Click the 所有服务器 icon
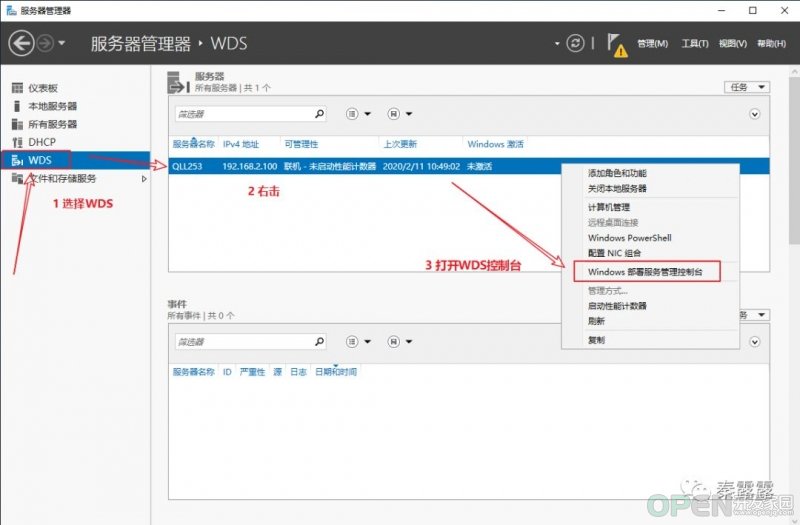Image resolution: width=800 pixels, height=525 pixels. (17, 124)
